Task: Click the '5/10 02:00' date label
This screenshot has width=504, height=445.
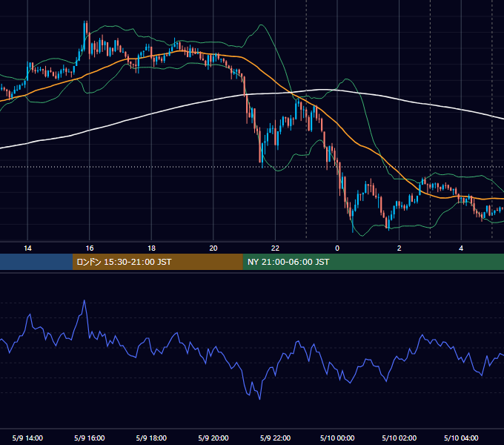Action: click(399, 438)
